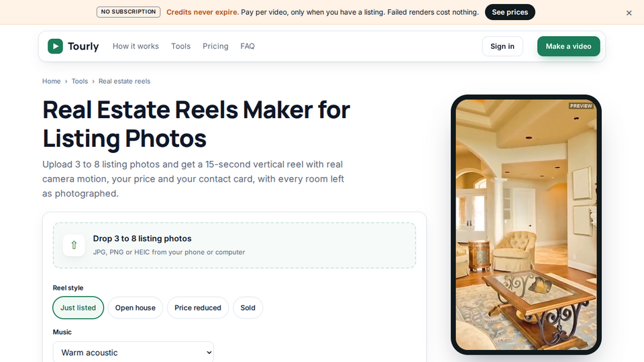Click the NO SUBSCRIPTION badge
The image size is (644, 362).
129,12
